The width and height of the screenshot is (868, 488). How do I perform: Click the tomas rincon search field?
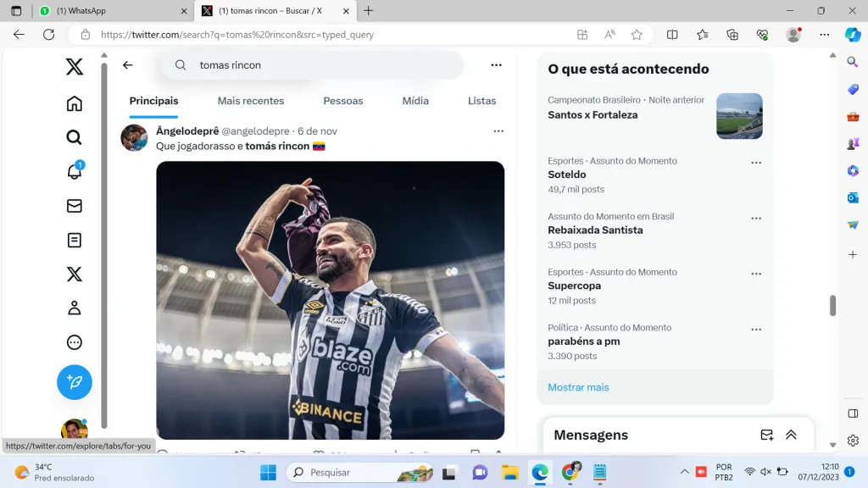pyautogui.click(x=322, y=65)
